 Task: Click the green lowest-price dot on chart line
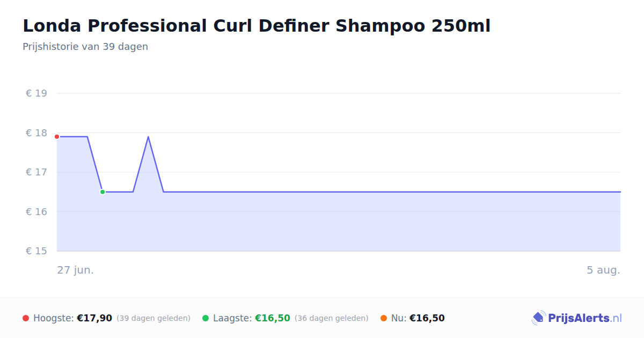tap(103, 192)
